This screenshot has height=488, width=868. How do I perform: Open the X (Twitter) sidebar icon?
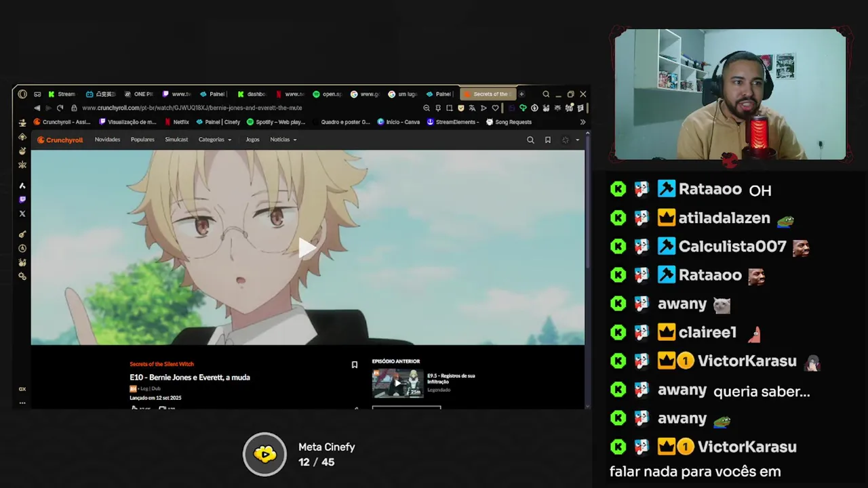[x=22, y=213]
